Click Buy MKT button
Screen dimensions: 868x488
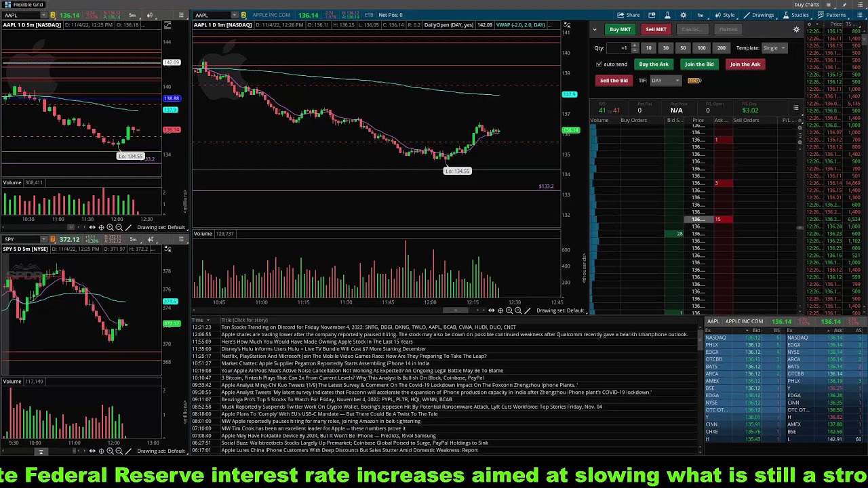click(x=620, y=29)
